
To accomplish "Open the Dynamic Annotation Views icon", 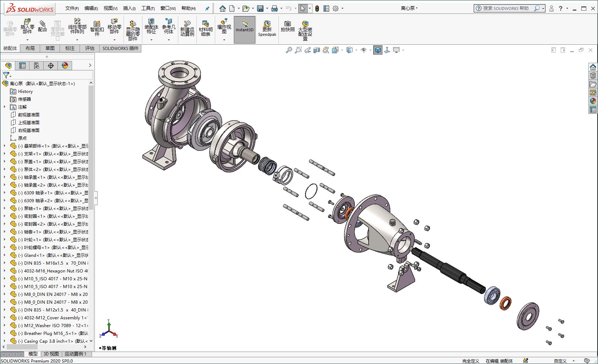I will pos(326,50).
